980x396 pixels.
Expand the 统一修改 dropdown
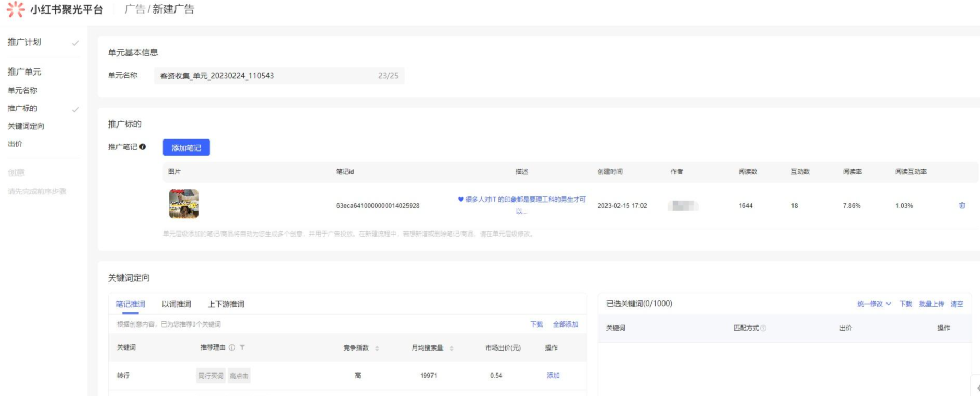(x=874, y=304)
